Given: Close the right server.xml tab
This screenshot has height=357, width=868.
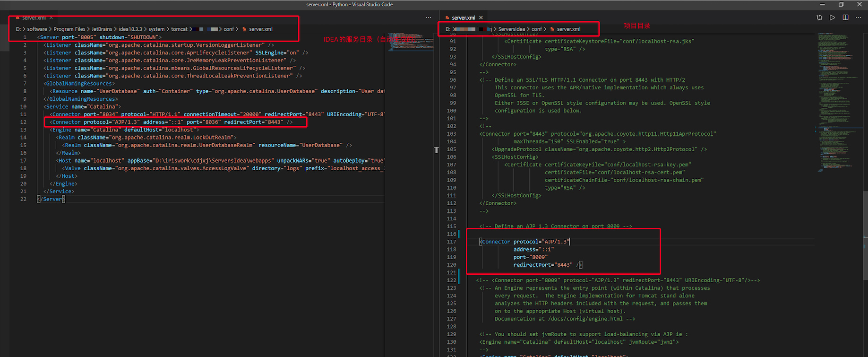Looking at the screenshot, I should tap(481, 17).
